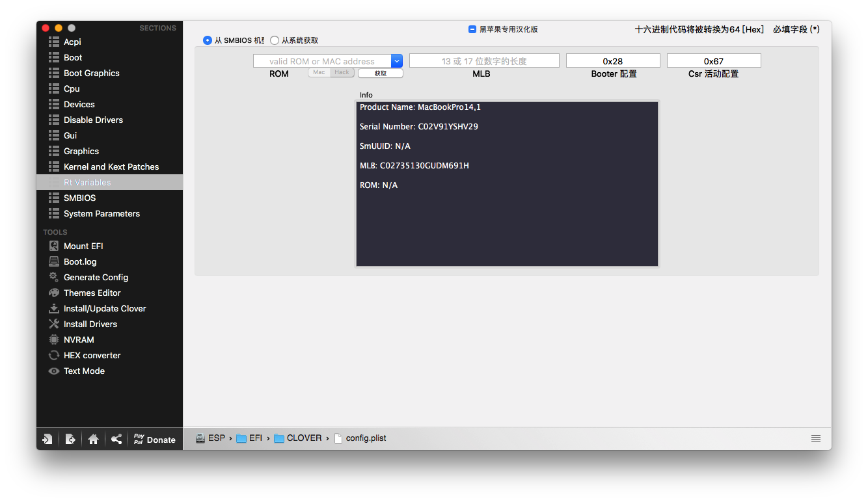The width and height of the screenshot is (868, 502).
Task: Open the Boot.log viewer
Action: (80, 261)
